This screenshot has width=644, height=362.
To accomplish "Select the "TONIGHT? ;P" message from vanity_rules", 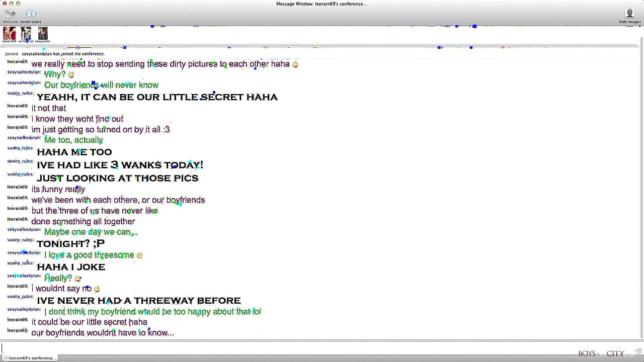I will point(71,244).
